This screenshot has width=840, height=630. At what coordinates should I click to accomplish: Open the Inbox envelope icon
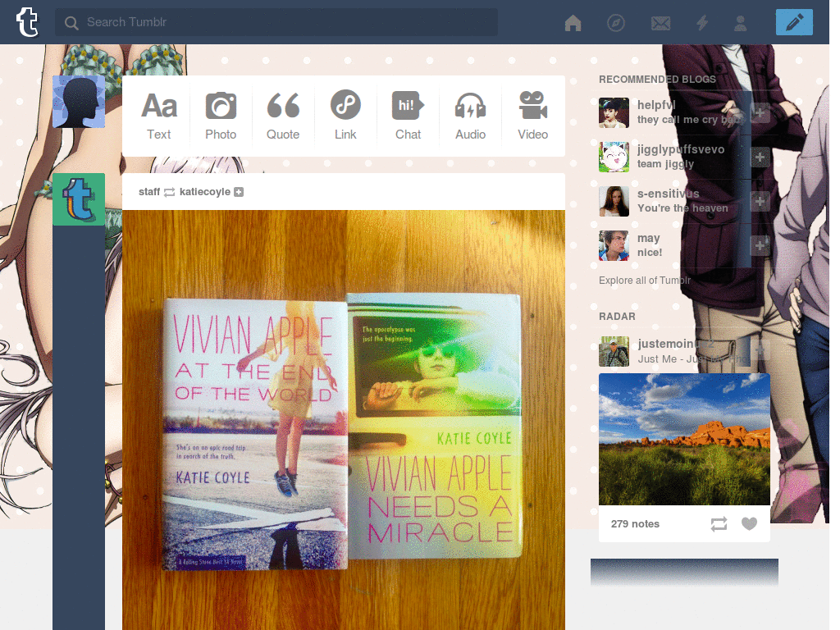coord(660,22)
